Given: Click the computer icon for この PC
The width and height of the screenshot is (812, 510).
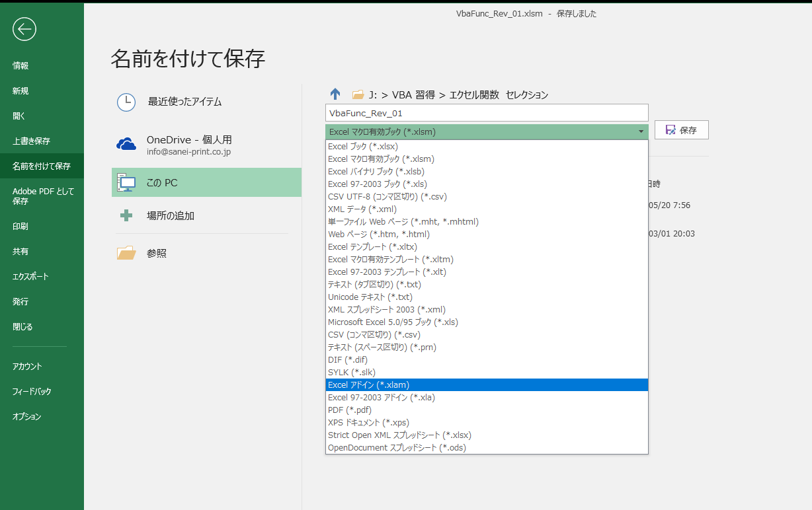Looking at the screenshot, I should pyautogui.click(x=126, y=182).
